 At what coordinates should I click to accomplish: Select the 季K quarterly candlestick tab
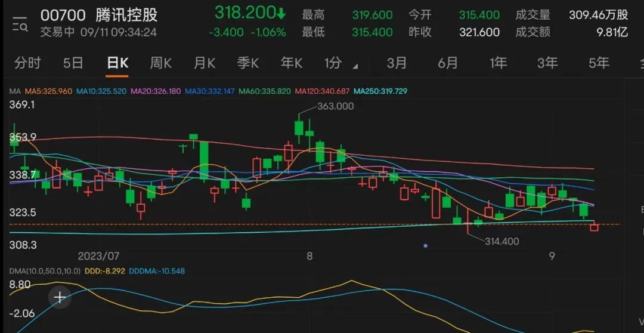(247, 63)
